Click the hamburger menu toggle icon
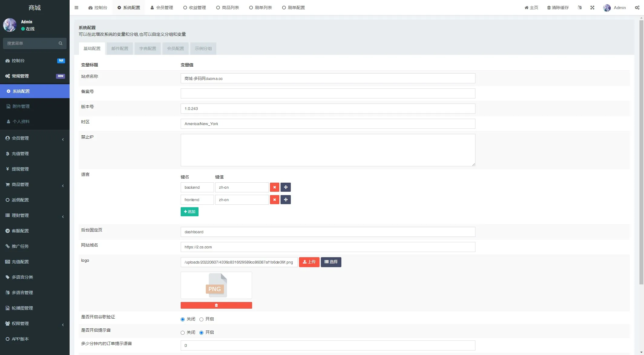Image resolution: width=644 pixels, height=355 pixels. [76, 8]
